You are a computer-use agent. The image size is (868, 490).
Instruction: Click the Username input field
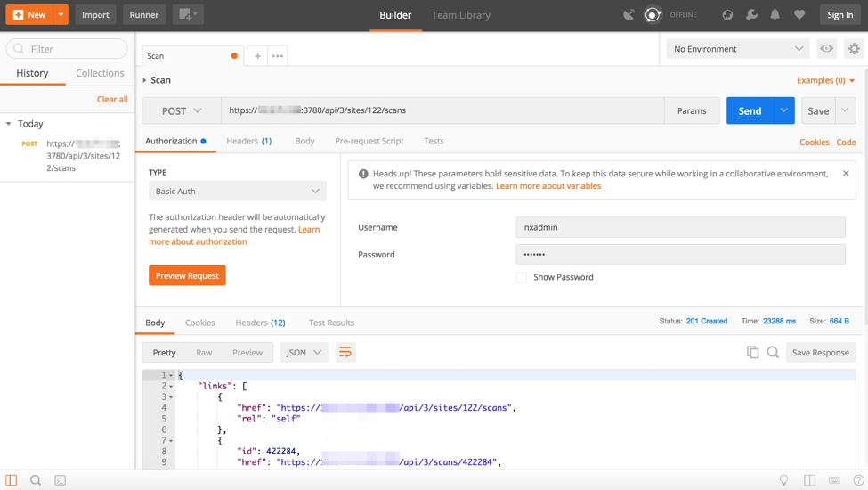(x=680, y=227)
